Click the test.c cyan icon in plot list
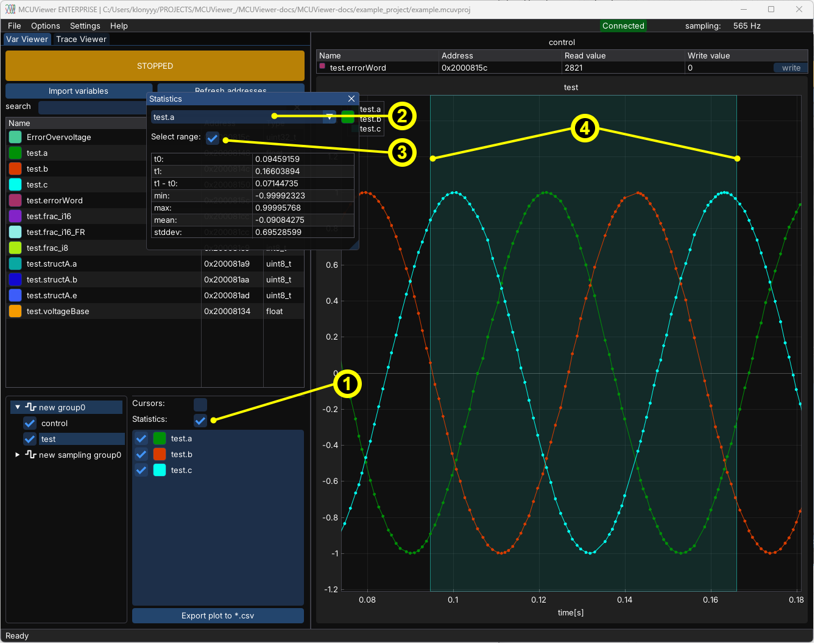The image size is (815, 644). point(160,470)
